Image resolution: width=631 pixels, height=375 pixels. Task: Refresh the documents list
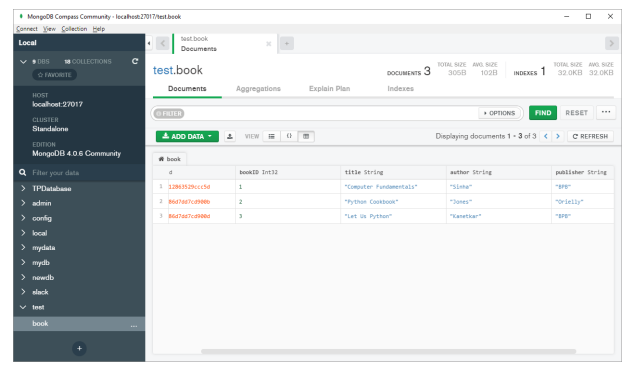[x=590, y=136]
